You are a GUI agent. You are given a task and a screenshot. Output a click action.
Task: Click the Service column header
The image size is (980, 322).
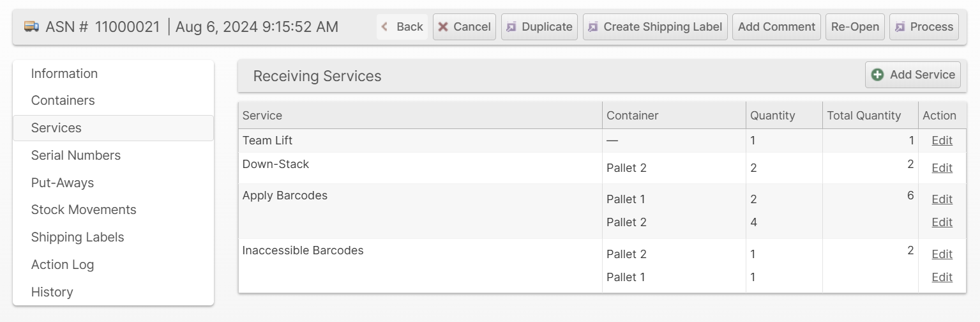pyautogui.click(x=262, y=116)
